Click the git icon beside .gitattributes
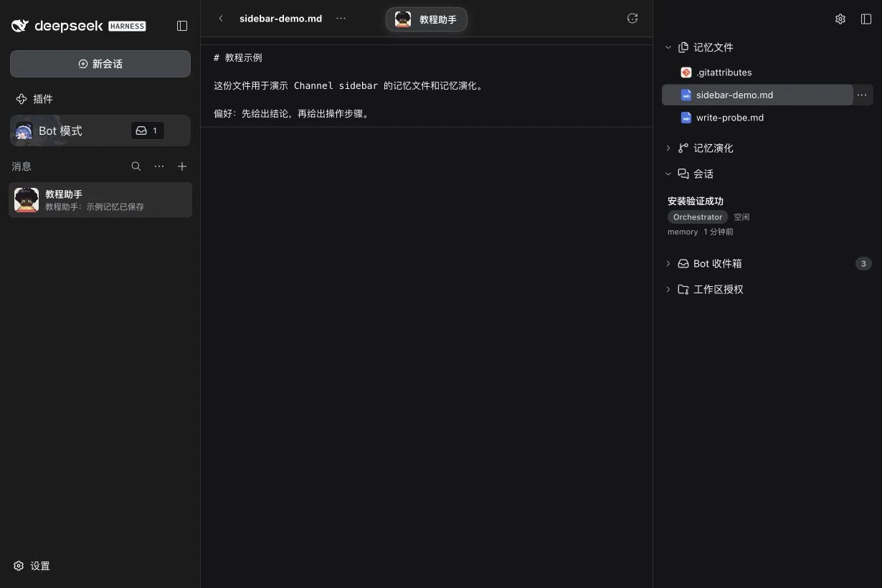 coord(686,72)
